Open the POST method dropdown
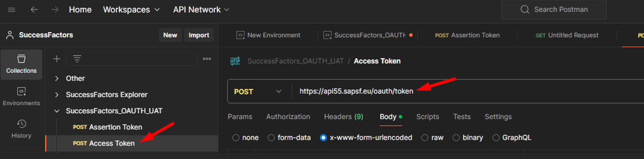 pos(259,92)
